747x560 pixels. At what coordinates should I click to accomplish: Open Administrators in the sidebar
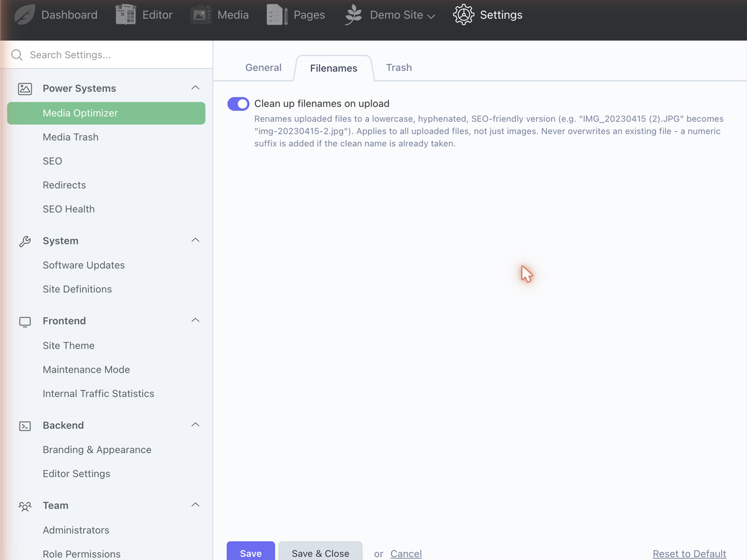(76, 530)
